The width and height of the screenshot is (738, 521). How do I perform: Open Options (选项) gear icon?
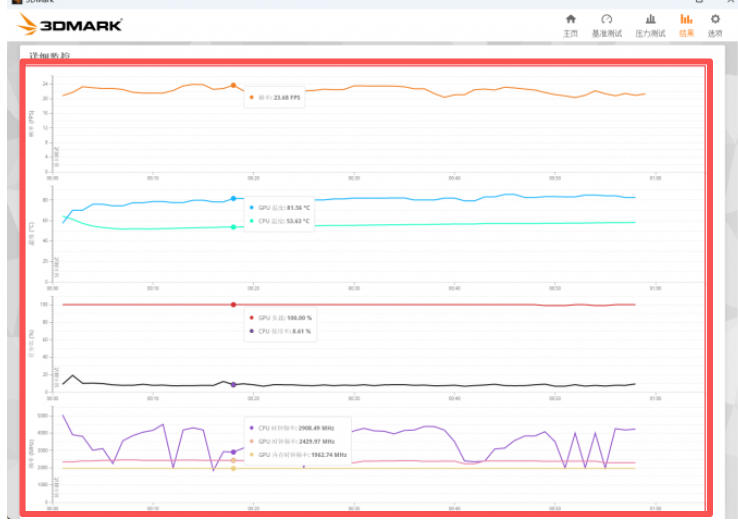715,24
